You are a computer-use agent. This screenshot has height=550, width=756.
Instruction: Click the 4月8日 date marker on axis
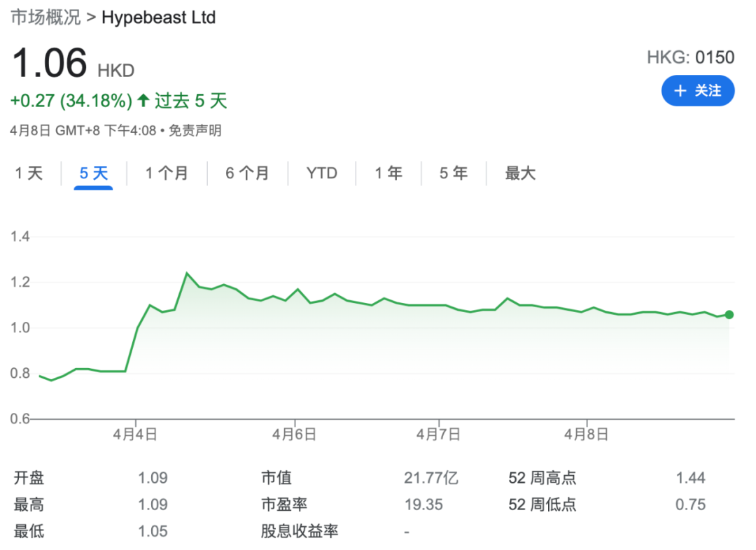pyautogui.click(x=587, y=435)
